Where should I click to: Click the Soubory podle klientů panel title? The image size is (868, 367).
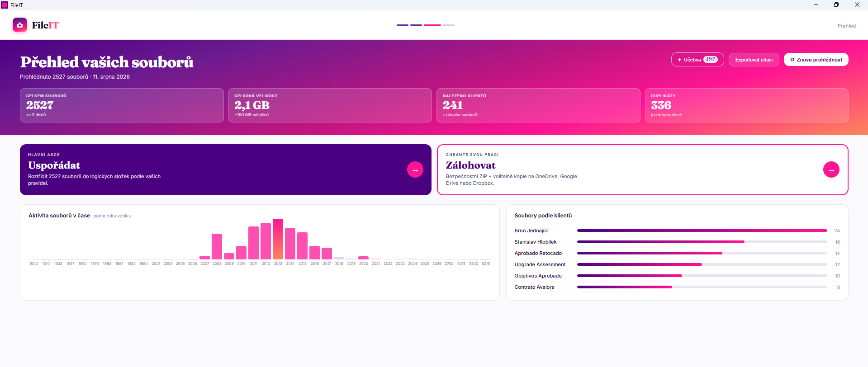(543, 216)
